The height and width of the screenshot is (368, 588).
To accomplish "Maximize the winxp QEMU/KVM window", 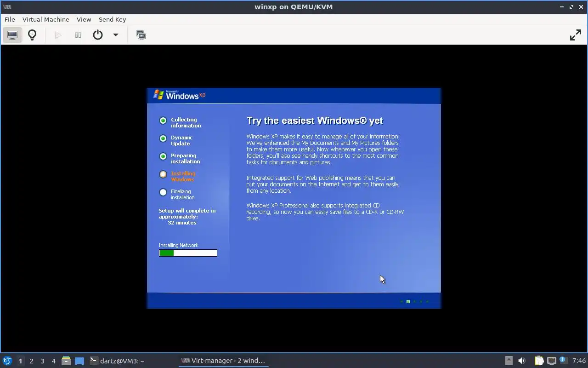I will (571, 7).
